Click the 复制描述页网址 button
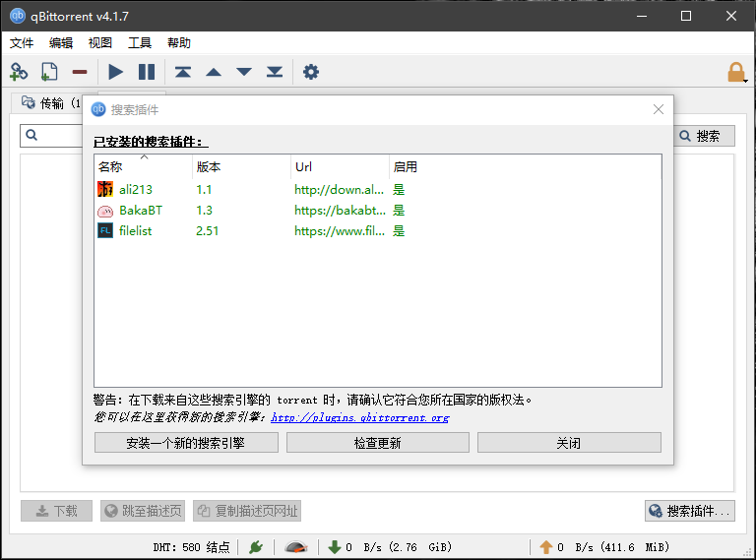The width and height of the screenshot is (756, 560). [x=247, y=511]
